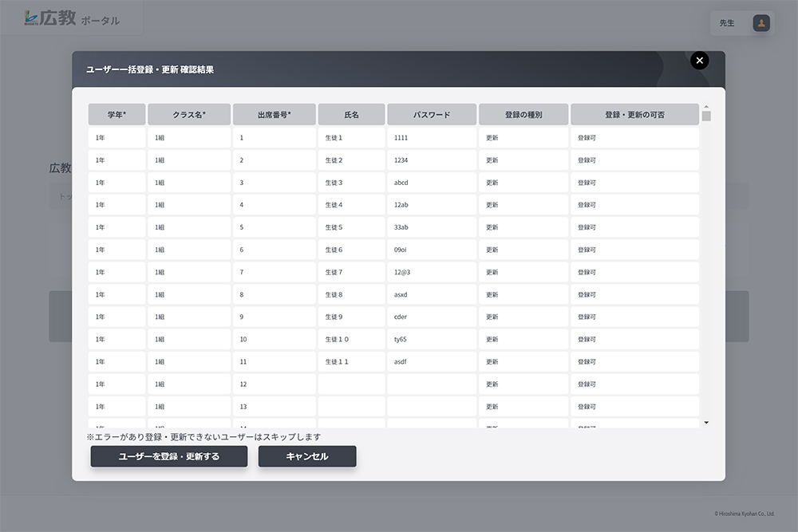Click password cell cder
This screenshot has width=798, height=532.
(x=432, y=317)
